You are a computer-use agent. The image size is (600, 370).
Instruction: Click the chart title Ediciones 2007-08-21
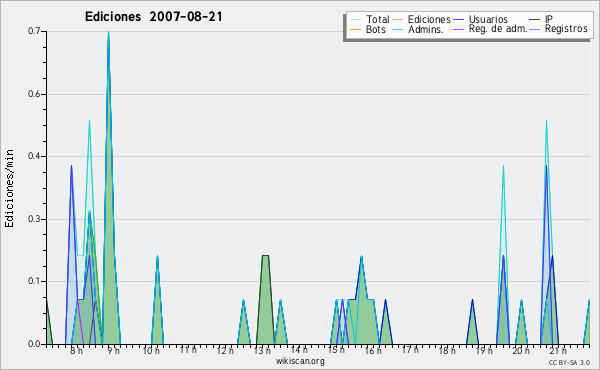tap(153, 17)
